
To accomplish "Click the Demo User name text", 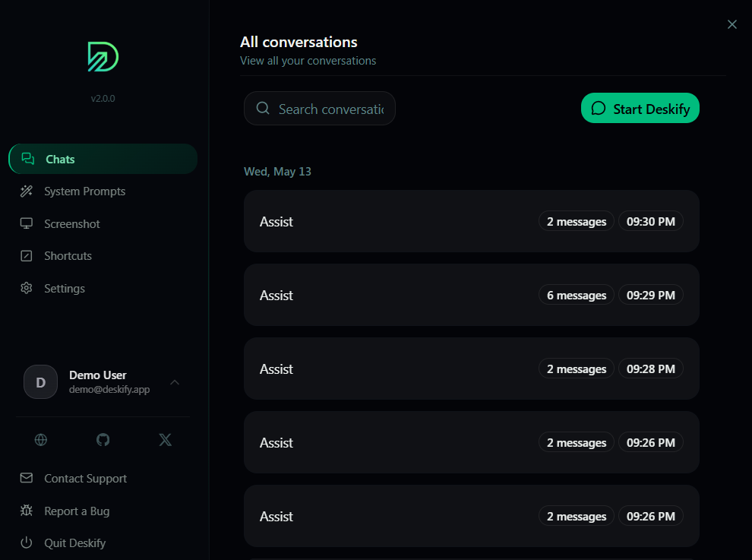I will click(98, 375).
